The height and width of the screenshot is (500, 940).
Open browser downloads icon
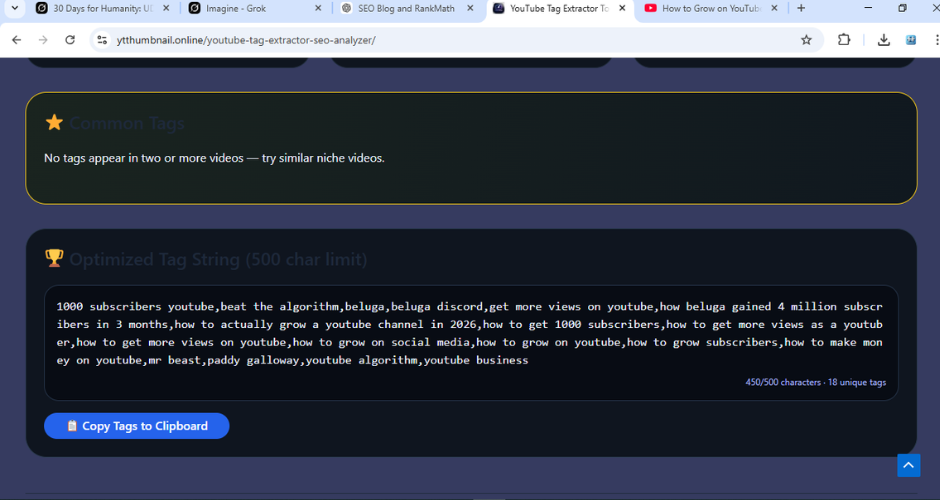pos(884,40)
